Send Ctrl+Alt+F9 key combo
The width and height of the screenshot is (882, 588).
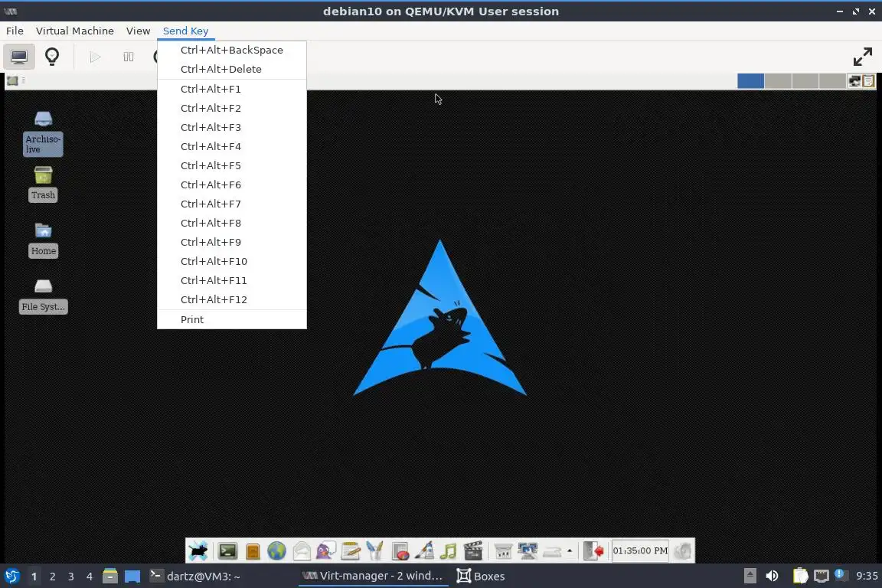pos(232,242)
